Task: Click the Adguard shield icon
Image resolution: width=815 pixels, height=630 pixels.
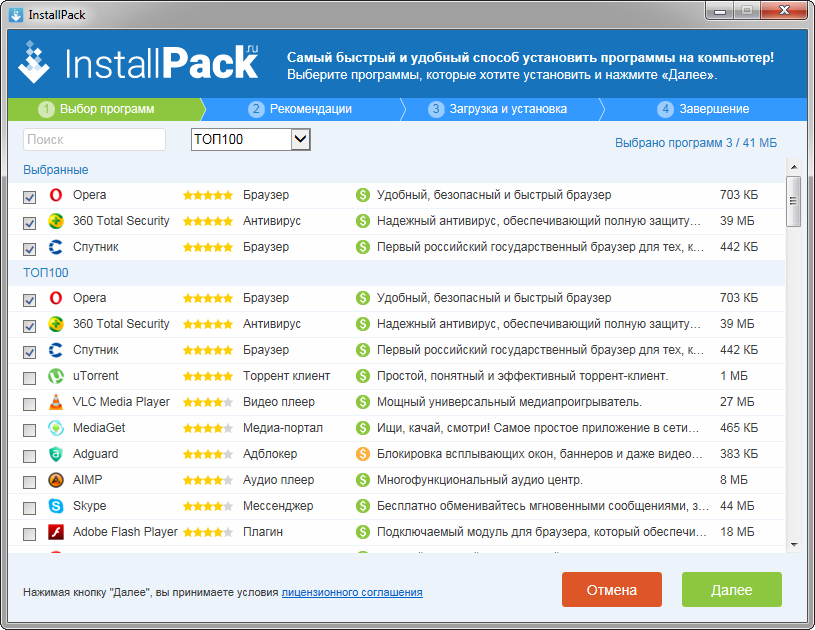Action: click(56, 454)
